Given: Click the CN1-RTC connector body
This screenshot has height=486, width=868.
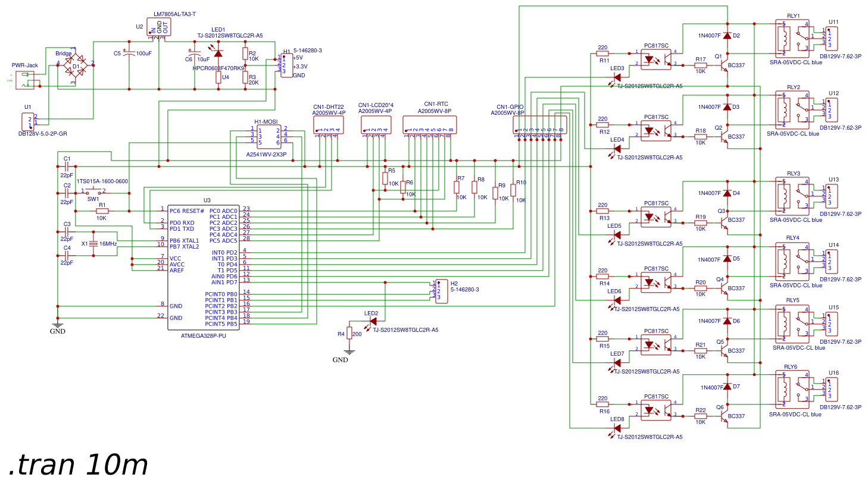Looking at the screenshot, I should click(430, 125).
